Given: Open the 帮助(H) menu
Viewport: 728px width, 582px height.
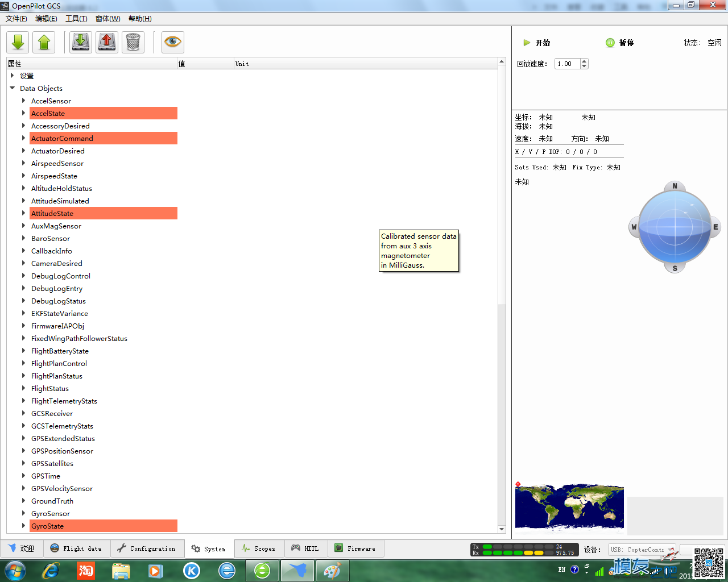Looking at the screenshot, I should coord(140,19).
